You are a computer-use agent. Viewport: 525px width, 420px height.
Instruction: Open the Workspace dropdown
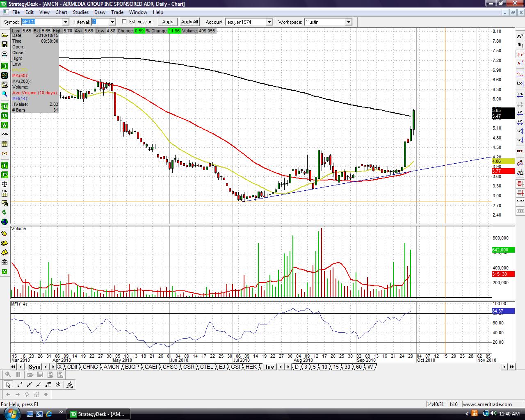(x=349, y=22)
